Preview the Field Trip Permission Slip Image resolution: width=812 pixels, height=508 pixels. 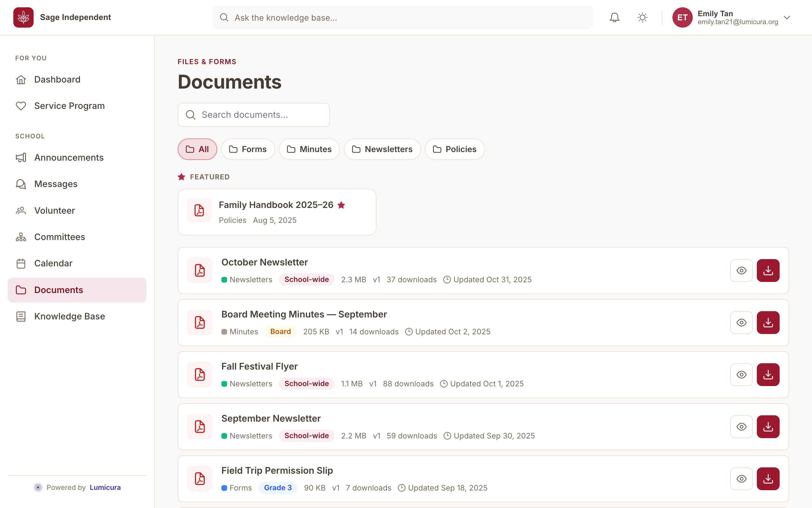742,479
